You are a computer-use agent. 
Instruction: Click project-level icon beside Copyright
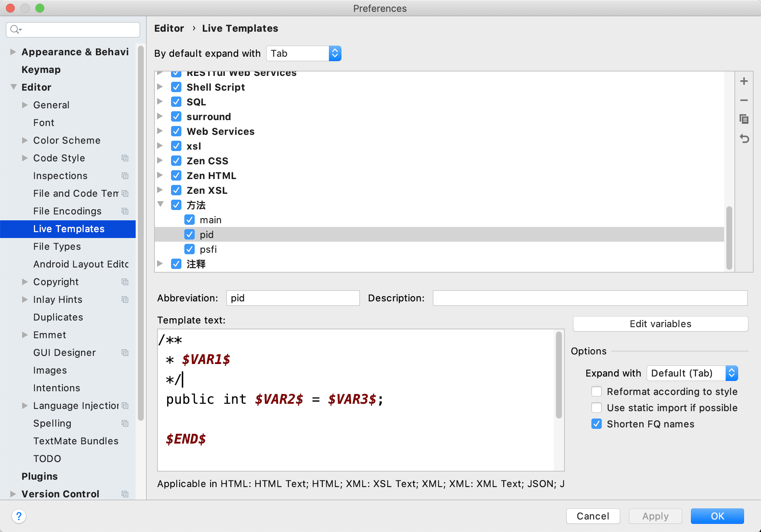click(125, 282)
